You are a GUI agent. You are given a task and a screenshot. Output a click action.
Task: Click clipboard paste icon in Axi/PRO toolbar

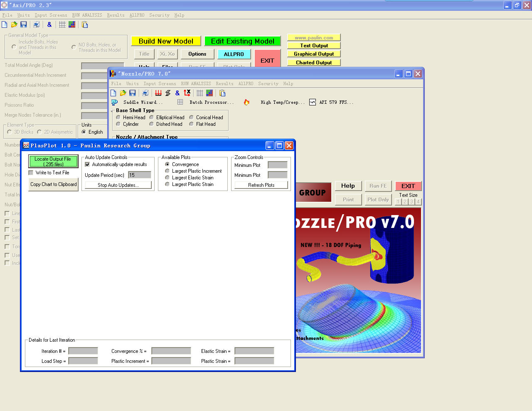point(85,24)
